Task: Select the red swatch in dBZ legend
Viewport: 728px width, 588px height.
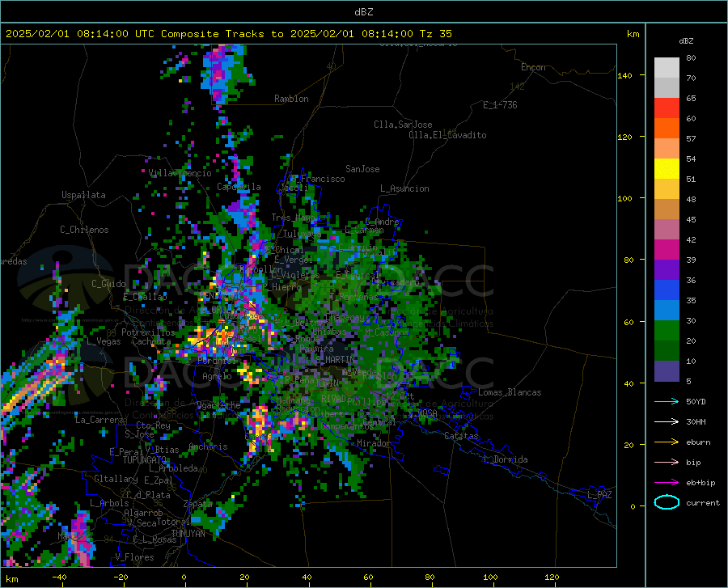Action: point(667,108)
